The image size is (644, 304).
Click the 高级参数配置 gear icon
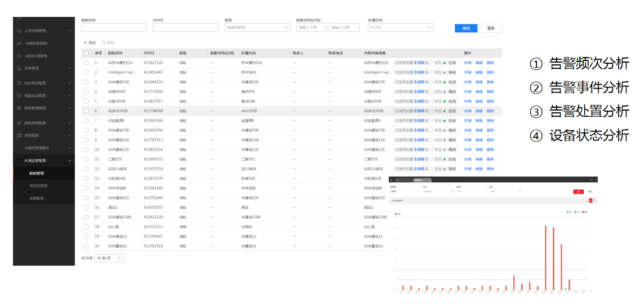click(20, 122)
